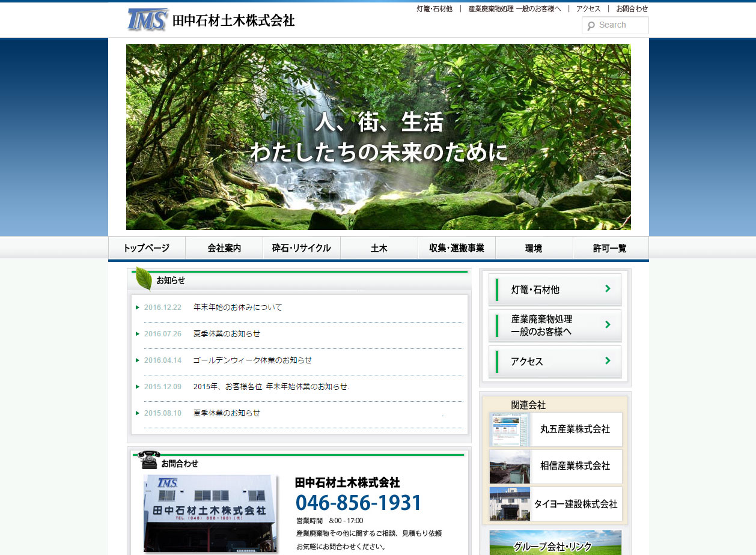756x555 pixels.
Task: Open the 2015年、お客様各位 年末年始休業 notice
Action: pyautogui.click(x=272, y=387)
